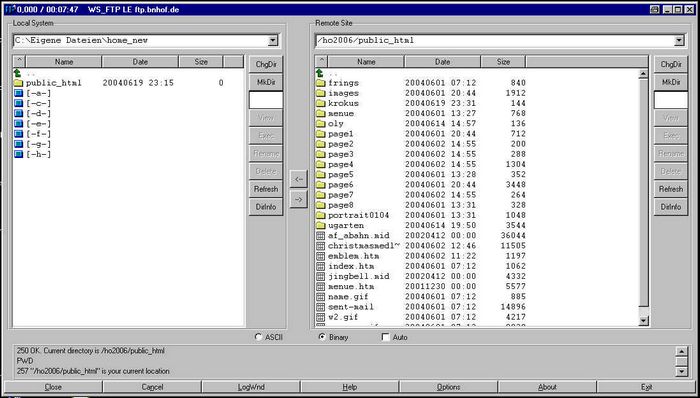Click the Cancel button in bottom bar

click(x=152, y=387)
